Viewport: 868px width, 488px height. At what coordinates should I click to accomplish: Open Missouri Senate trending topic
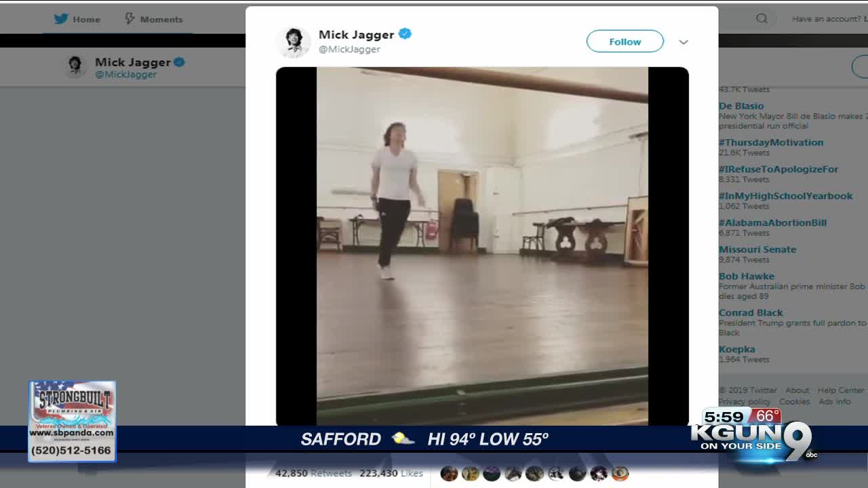tap(757, 249)
